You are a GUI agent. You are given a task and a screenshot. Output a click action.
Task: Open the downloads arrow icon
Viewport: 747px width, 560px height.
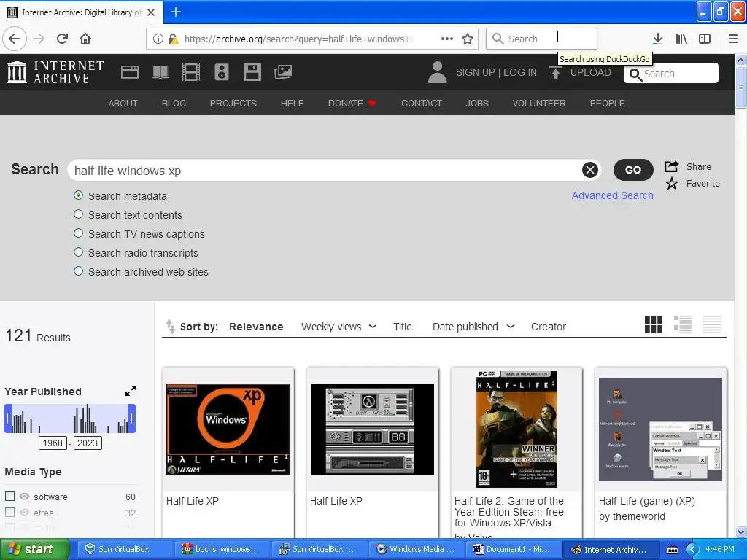(658, 39)
